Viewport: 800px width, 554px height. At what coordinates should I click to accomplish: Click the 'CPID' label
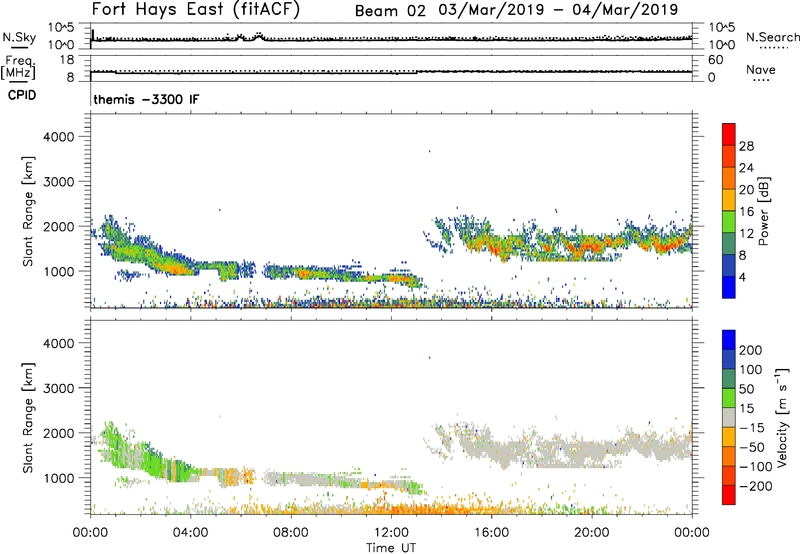click(21, 95)
